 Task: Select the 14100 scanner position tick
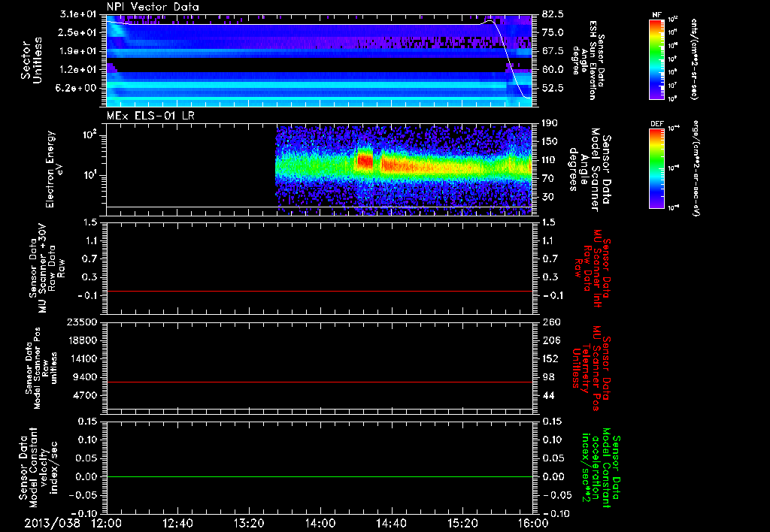(x=83, y=358)
